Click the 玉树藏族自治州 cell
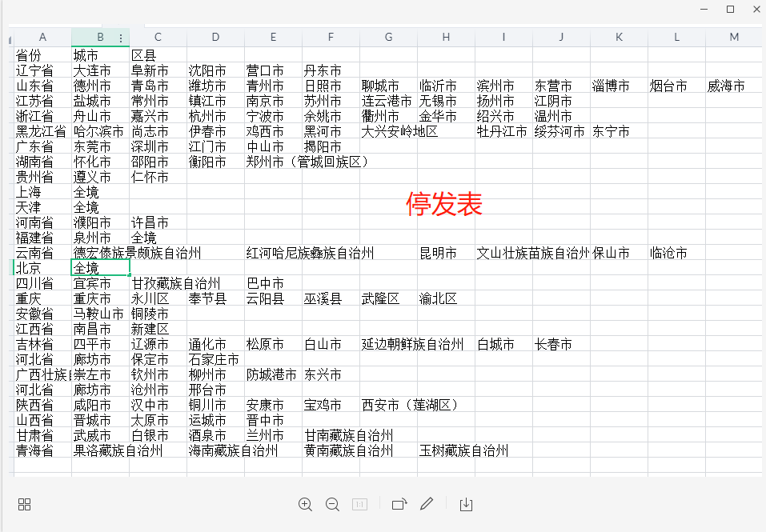Screen dimensions: 766x532 point(464,450)
